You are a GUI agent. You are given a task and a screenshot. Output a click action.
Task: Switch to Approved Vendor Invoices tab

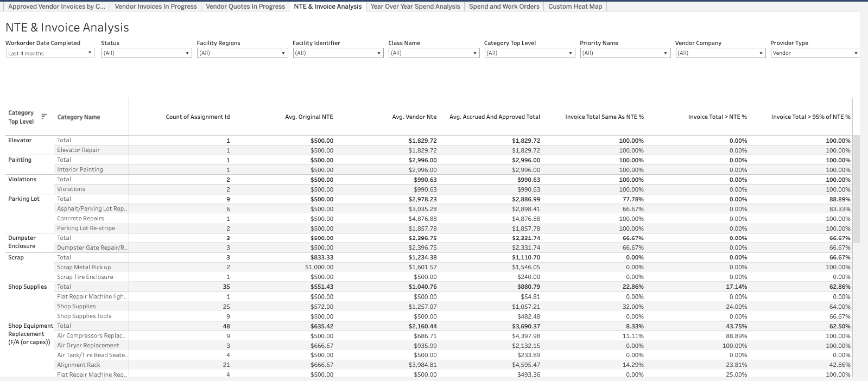pyautogui.click(x=56, y=7)
